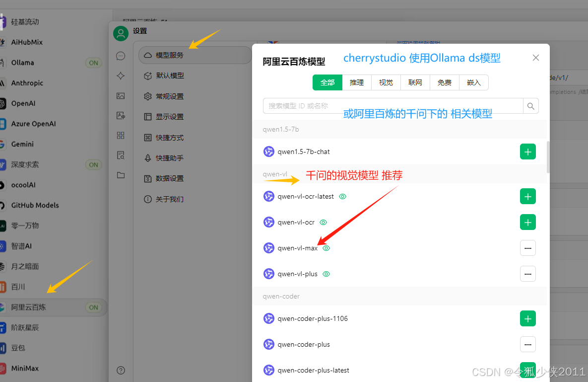Add the qwen-vl-ocr-latest model
This screenshot has height=382, width=588.
tap(527, 196)
